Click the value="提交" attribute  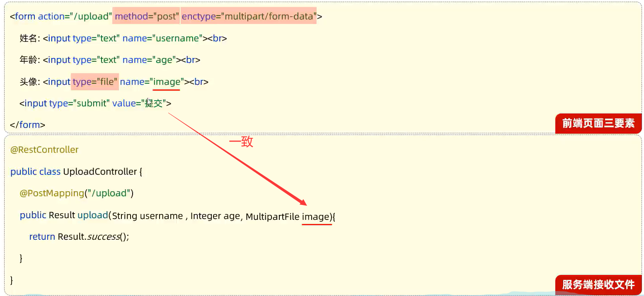click(139, 103)
